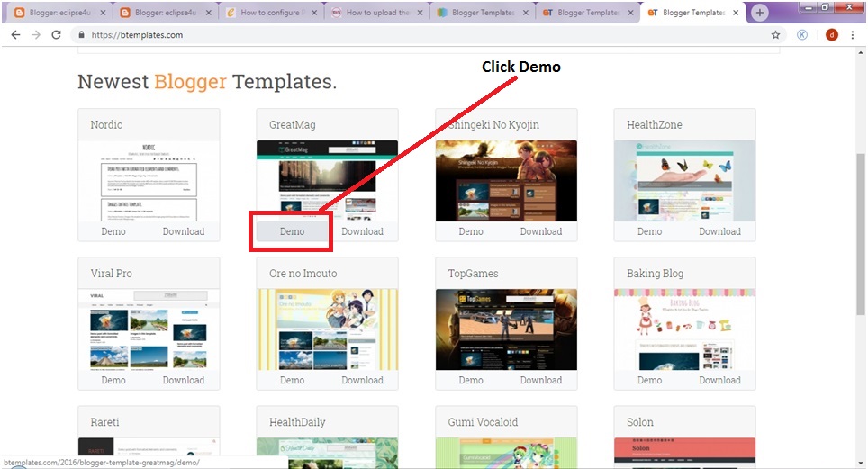Click the vertical page scrollbar thumb

pos(861,232)
